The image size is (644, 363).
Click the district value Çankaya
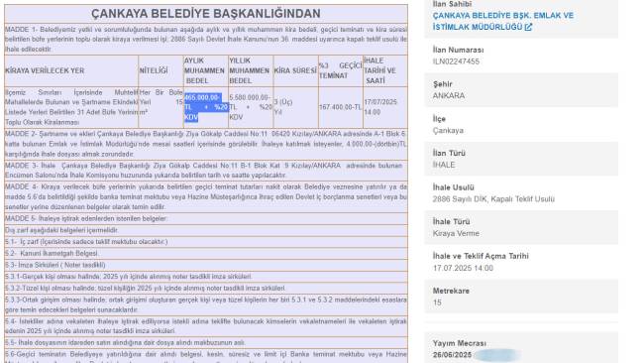click(448, 130)
